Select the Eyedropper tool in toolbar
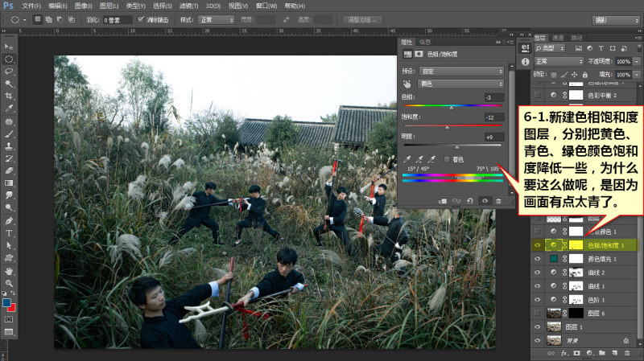The width and height of the screenshot is (644, 361). pos(9,109)
